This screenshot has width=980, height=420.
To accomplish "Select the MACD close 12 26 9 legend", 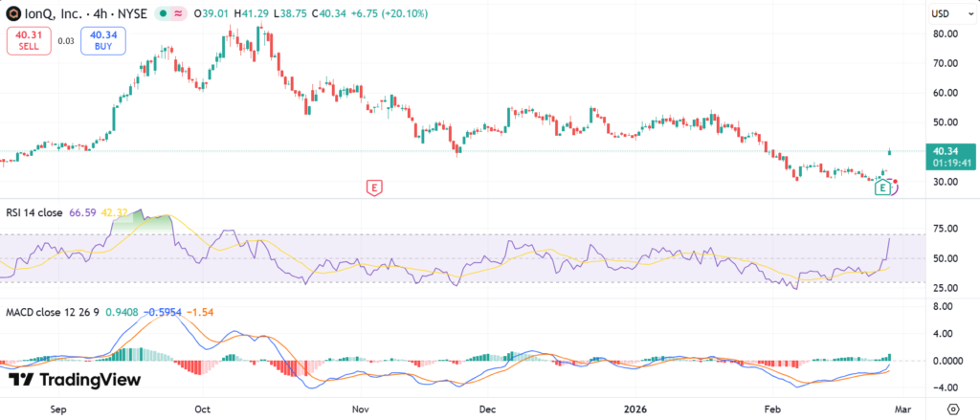I will tap(53, 311).
